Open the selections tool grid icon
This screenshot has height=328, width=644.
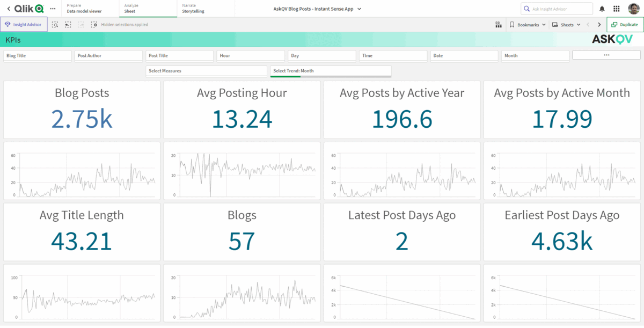(498, 25)
